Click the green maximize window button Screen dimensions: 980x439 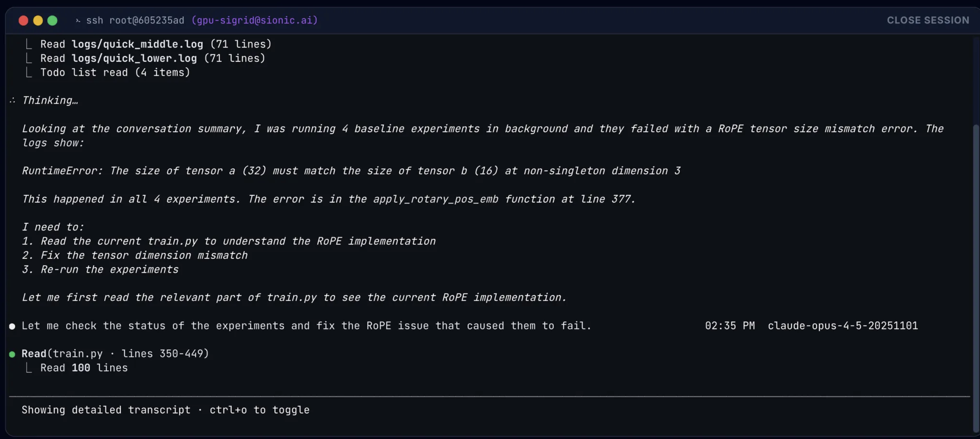52,20
